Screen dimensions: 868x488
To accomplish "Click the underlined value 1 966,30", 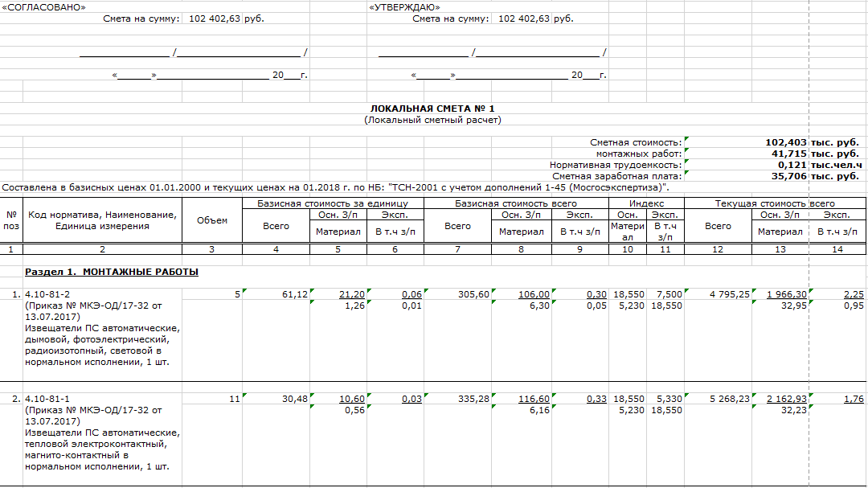I will click(x=787, y=294).
